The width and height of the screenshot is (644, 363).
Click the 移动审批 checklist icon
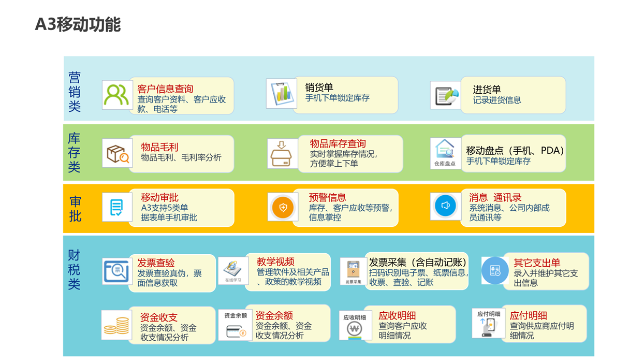click(x=117, y=207)
